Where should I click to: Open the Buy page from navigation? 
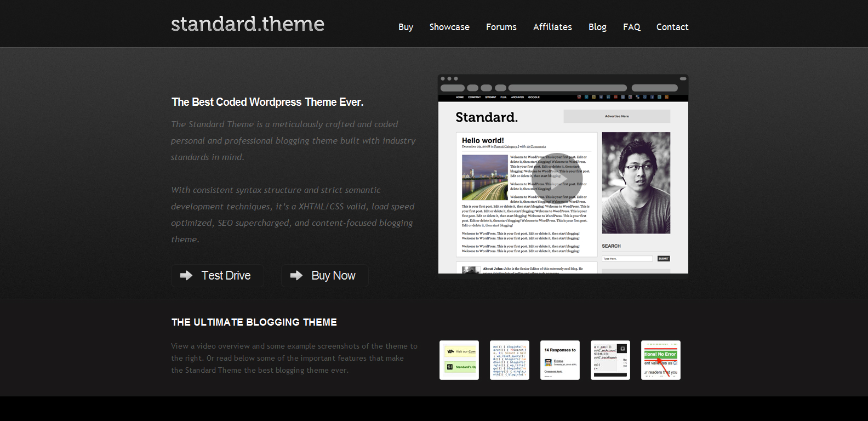click(406, 27)
